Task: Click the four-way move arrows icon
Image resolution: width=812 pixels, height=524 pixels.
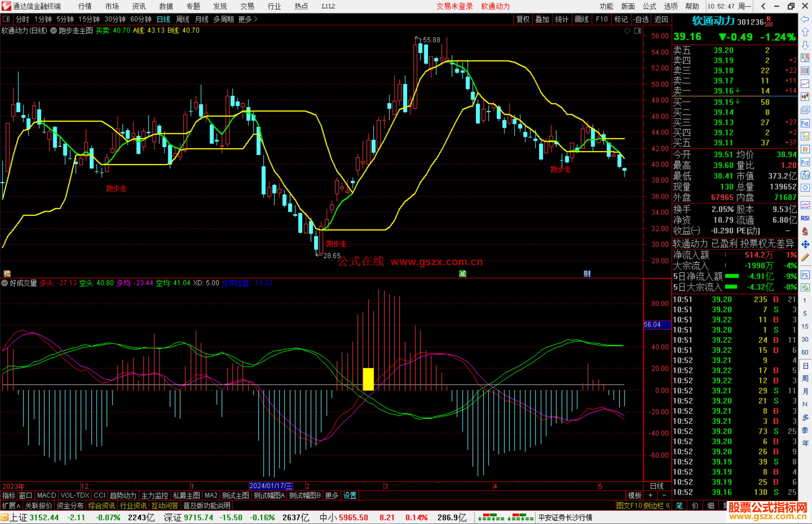Action: click(x=805, y=245)
